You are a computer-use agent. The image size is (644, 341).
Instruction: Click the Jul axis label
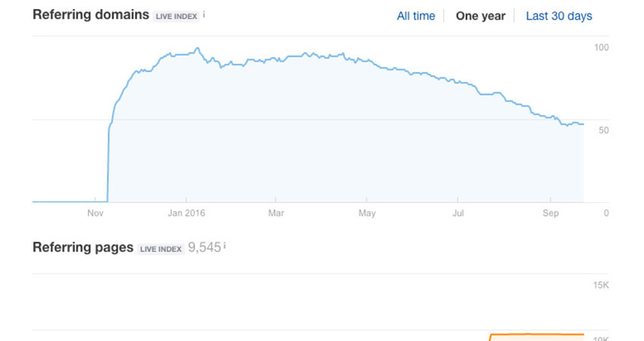[458, 214]
